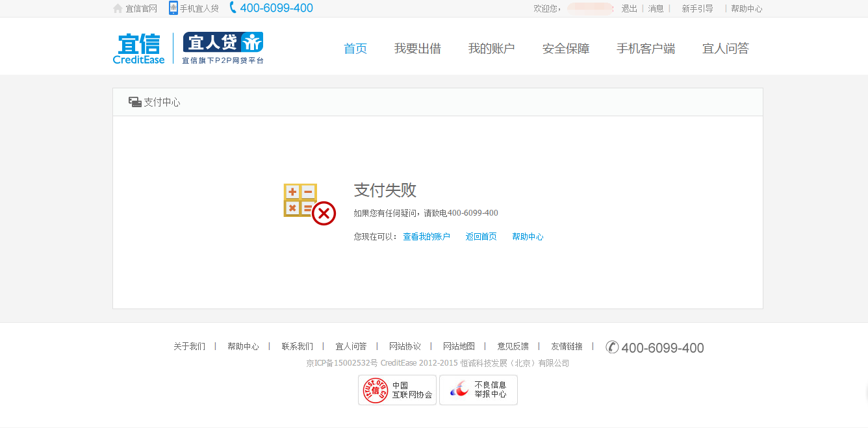Click the 支付中心 card icon
This screenshot has height=428, width=868.
(x=135, y=102)
